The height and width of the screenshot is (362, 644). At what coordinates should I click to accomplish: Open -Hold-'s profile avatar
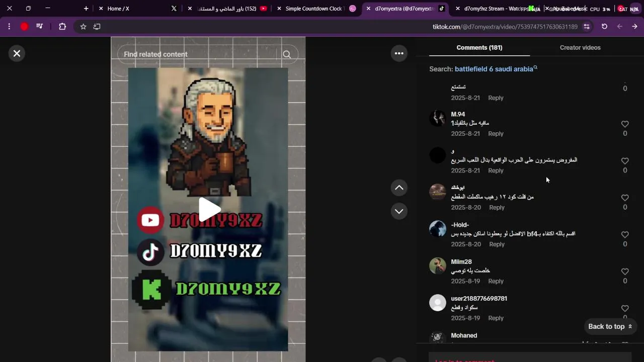[x=438, y=229]
